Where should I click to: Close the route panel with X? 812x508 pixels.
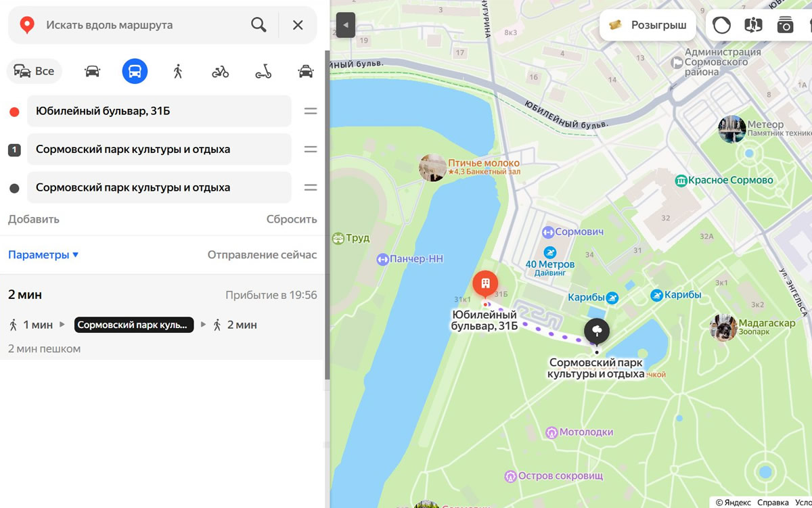pyautogui.click(x=298, y=25)
